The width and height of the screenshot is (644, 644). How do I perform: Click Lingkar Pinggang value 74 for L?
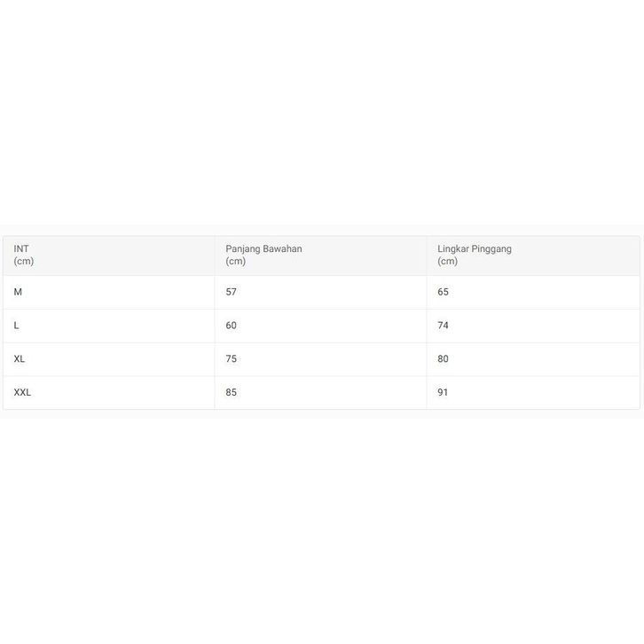tap(444, 326)
